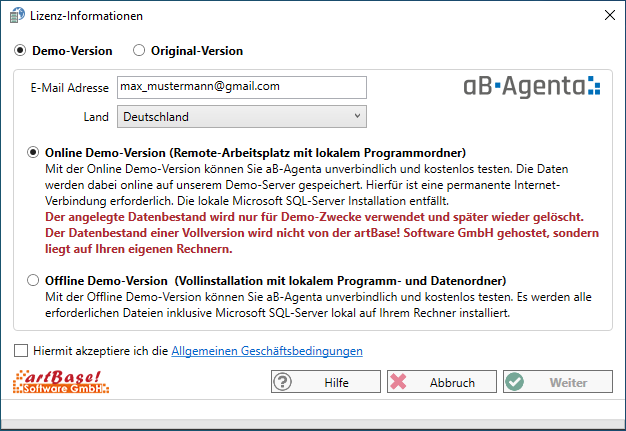Click the Weiter button
The width and height of the screenshot is (626, 431).
click(x=558, y=382)
